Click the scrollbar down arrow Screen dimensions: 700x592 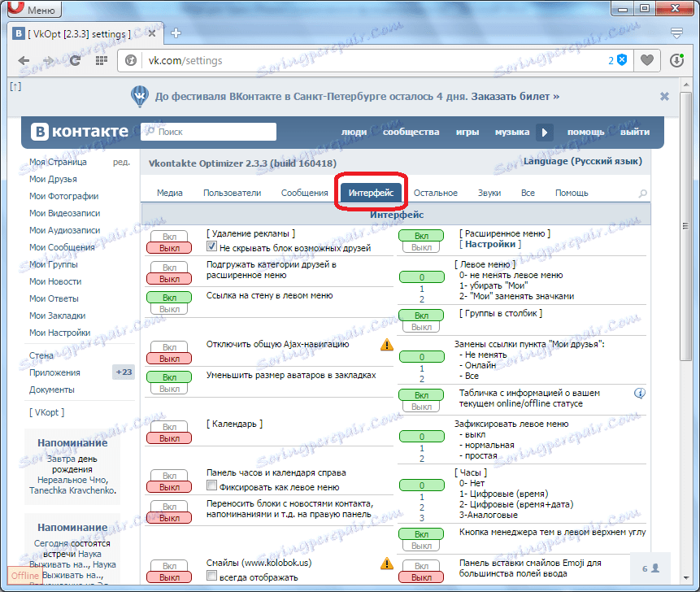click(x=685, y=578)
